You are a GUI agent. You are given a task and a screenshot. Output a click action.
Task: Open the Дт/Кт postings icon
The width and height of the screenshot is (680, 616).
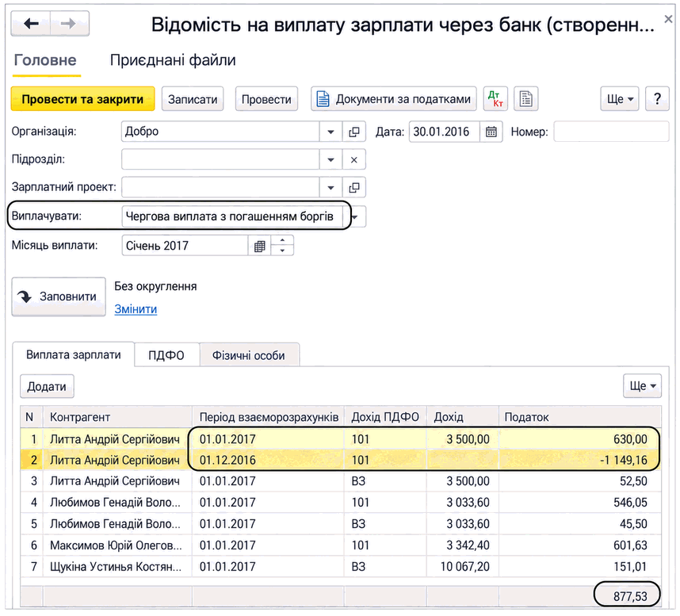coord(495,99)
